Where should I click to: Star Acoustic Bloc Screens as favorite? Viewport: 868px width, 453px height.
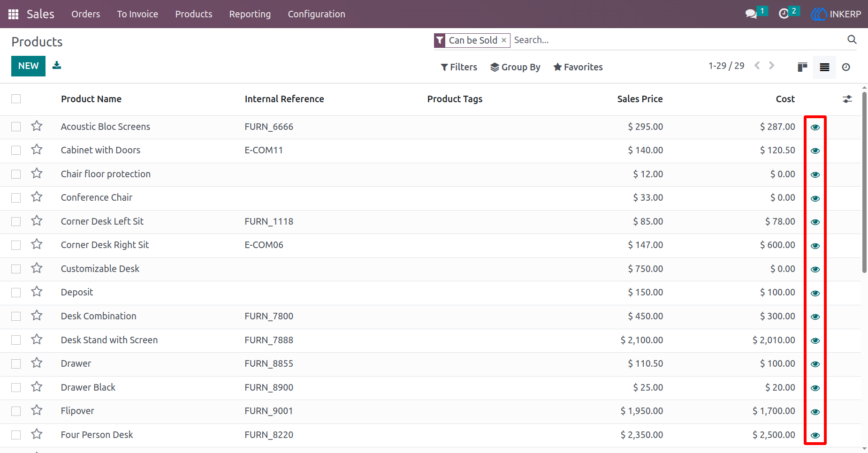click(37, 126)
